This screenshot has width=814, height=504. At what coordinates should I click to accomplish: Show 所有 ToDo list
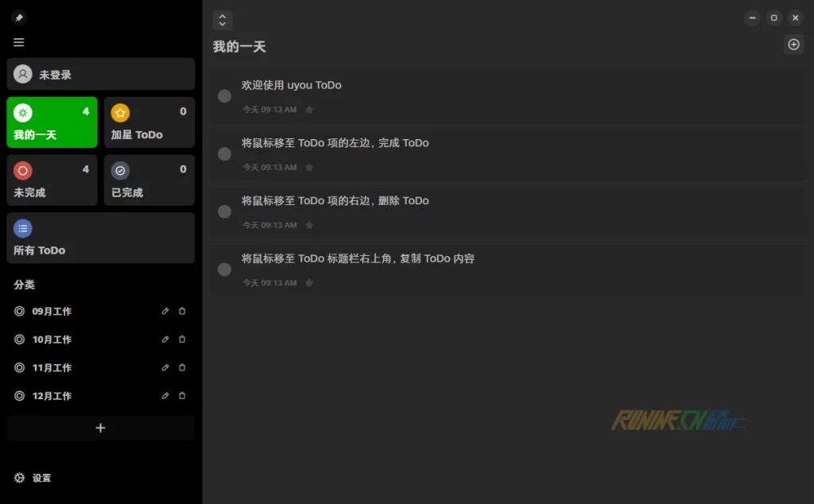tap(100, 238)
